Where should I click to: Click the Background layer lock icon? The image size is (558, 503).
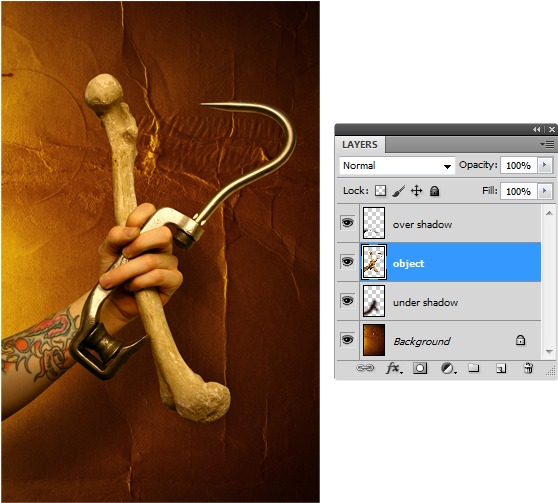(520, 340)
